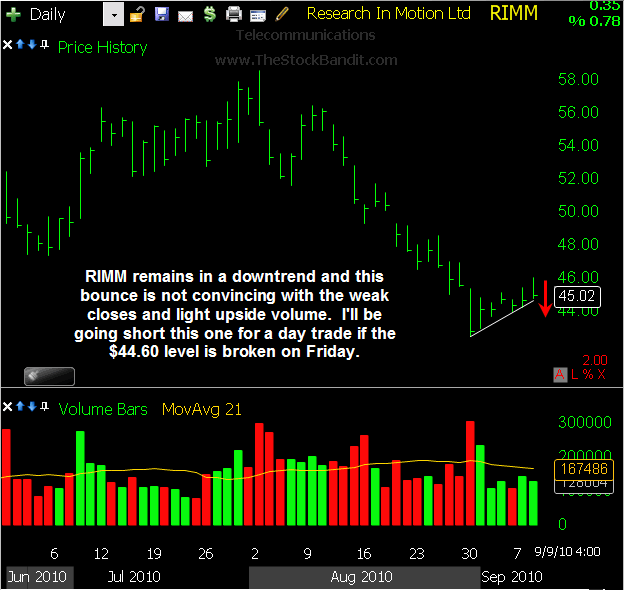Click the 58.00 price axis label
This screenshot has width=624, height=590.
click(x=578, y=79)
